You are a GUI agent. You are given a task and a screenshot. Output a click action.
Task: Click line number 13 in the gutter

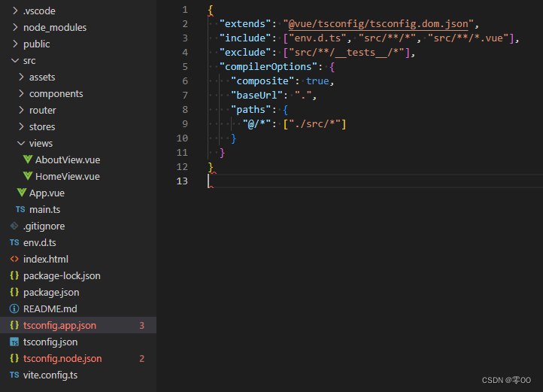coord(182,181)
